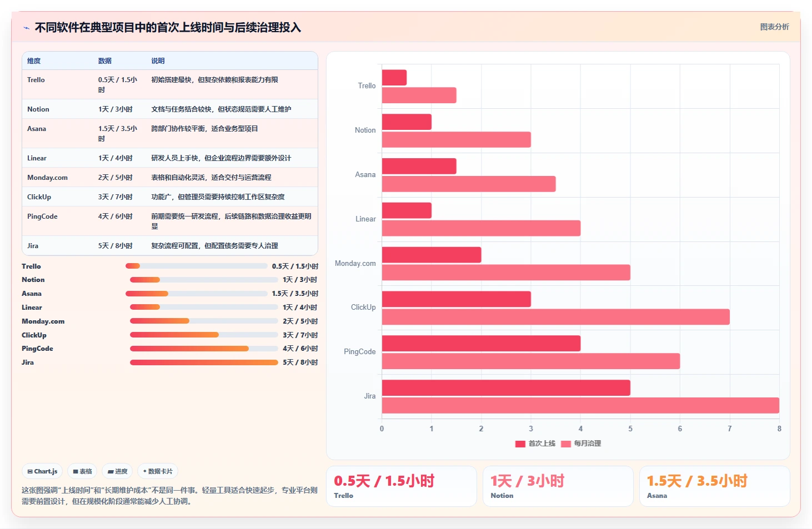812x529 pixels.
Task: Click the PingCode progress bar
Action: click(203, 349)
